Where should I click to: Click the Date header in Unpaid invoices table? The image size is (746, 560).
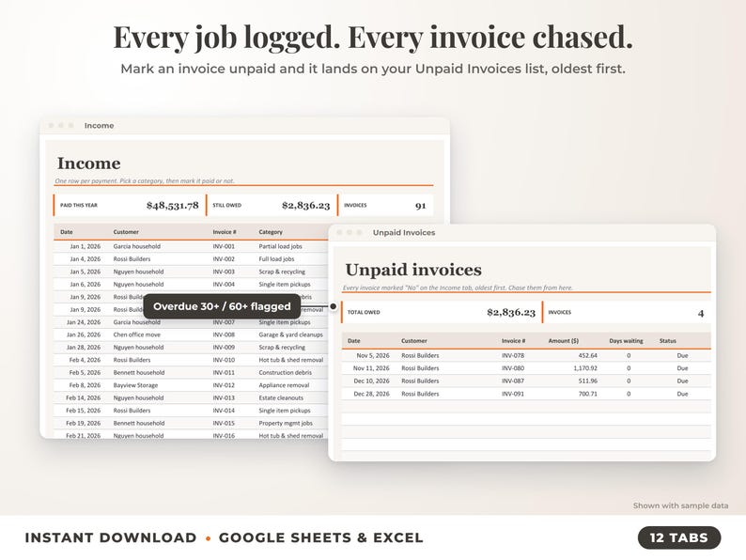point(354,341)
